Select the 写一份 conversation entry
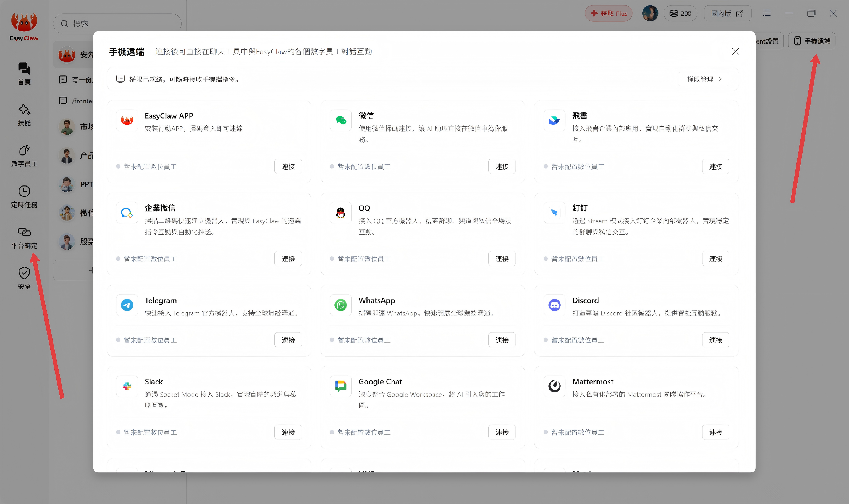Screen dimensions: 849x504 tap(76, 80)
